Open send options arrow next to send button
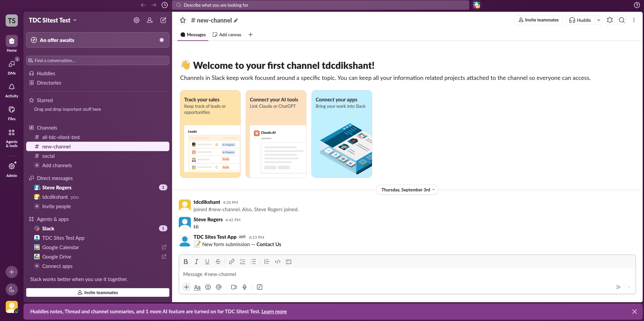This screenshot has width=644, height=321. (629, 287)
